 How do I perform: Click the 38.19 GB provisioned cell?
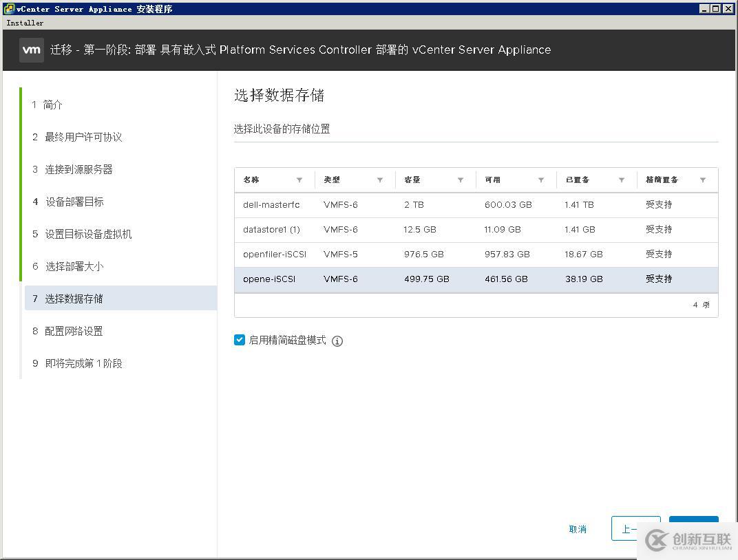click(x=584, y=279)
